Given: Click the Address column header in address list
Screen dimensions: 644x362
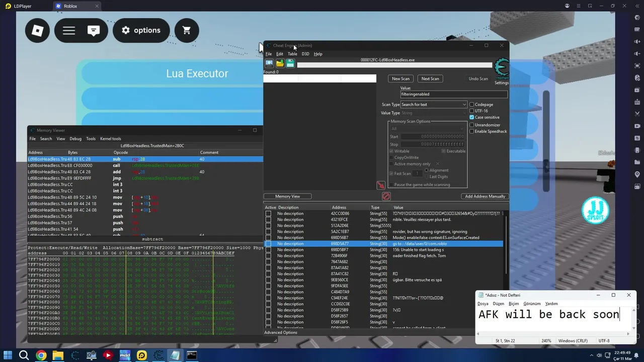Looking at the screenshot, I should click(339, 207).
